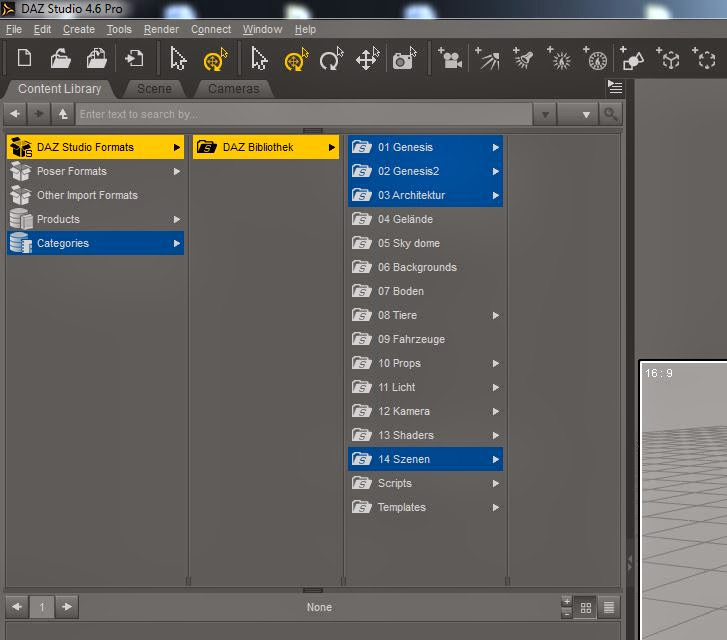Click the Render camera tool icon
The height and width of the screenshot is (640, 727).
404,59
